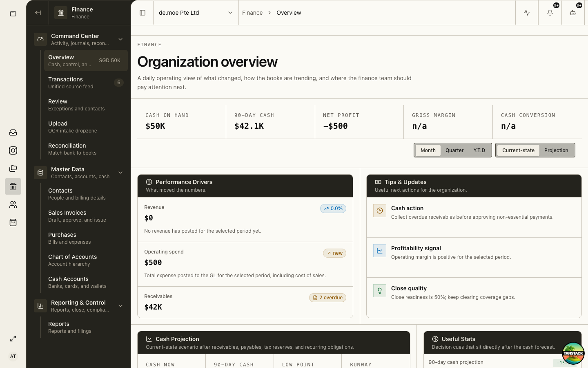Open the inbox icon in left rail
Image resolution: width=588 pixels, height=368 pixels.
13,132
